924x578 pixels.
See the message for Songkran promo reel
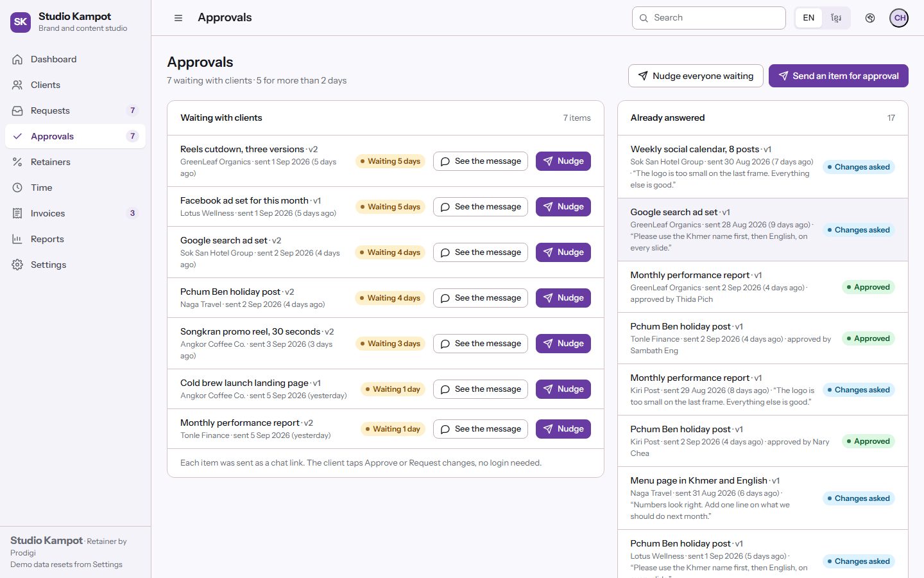coord(480,344)
